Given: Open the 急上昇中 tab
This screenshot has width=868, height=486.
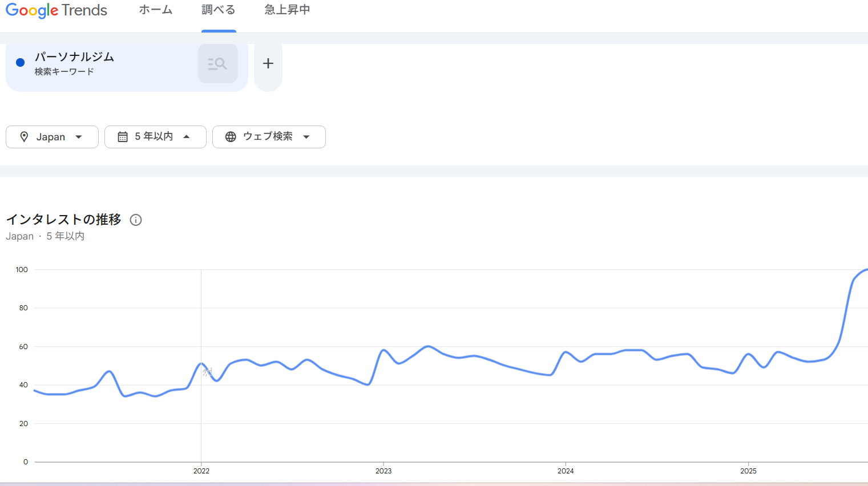Looking at the screenshot, I should tap(287, 10).
